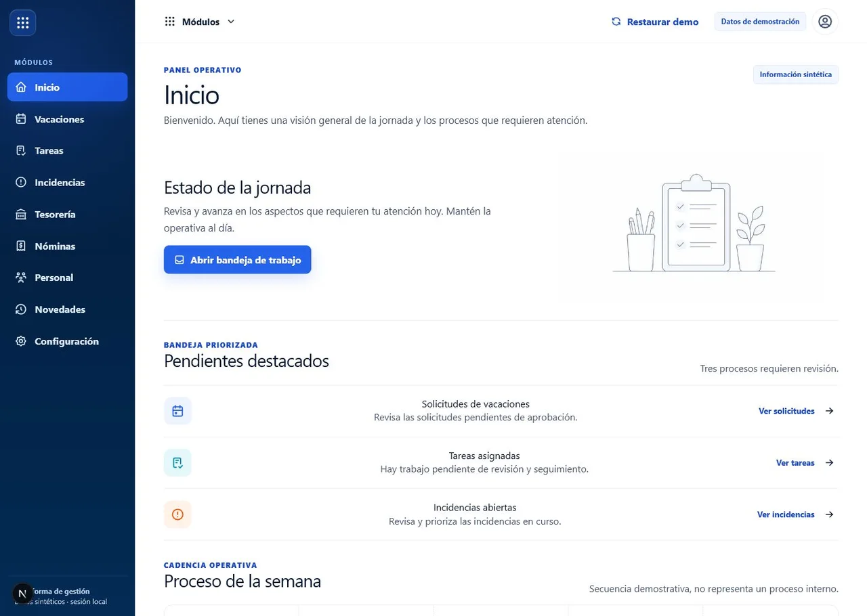Click the Datos de demostración badge
This screenshot has height=616, width=867.
[760, 22]
